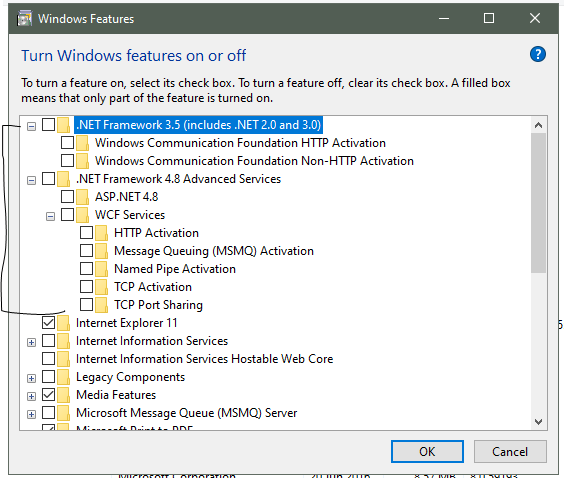This screenshot has width=564, height=478.
Task: Click folder icon beside .NET Framework 4.8 Advanced Services
Action: pyautogui.click(x=64, y=179)
